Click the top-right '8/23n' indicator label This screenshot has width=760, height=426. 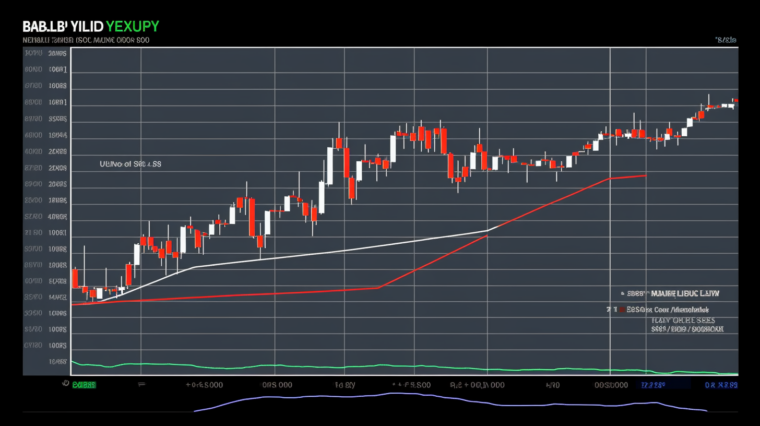(725, 40)
